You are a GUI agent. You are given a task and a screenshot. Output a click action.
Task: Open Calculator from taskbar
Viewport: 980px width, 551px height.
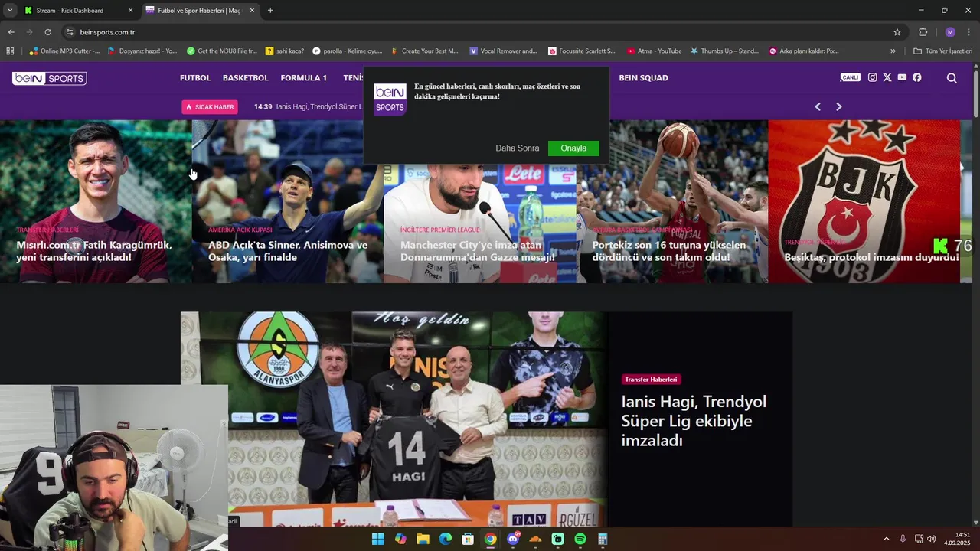603,539
